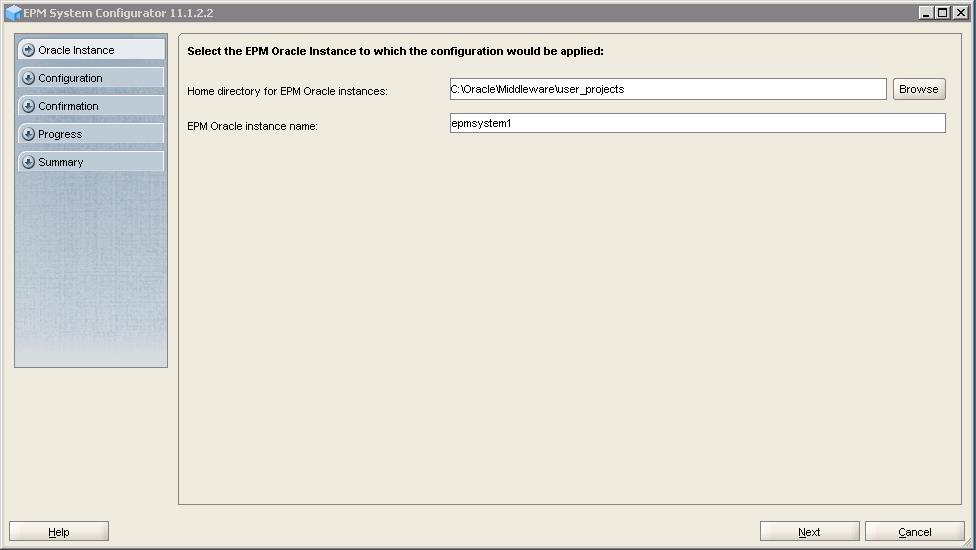The width and height of the screenshot is (976, 550).
Task: Click the EPM System Configurator title bar icon
Action: tap(13, 13)
